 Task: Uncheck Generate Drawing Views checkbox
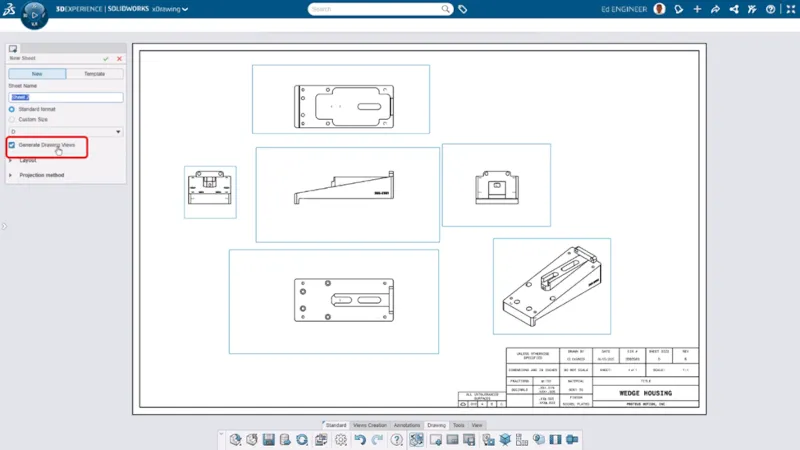click(12, 145)
